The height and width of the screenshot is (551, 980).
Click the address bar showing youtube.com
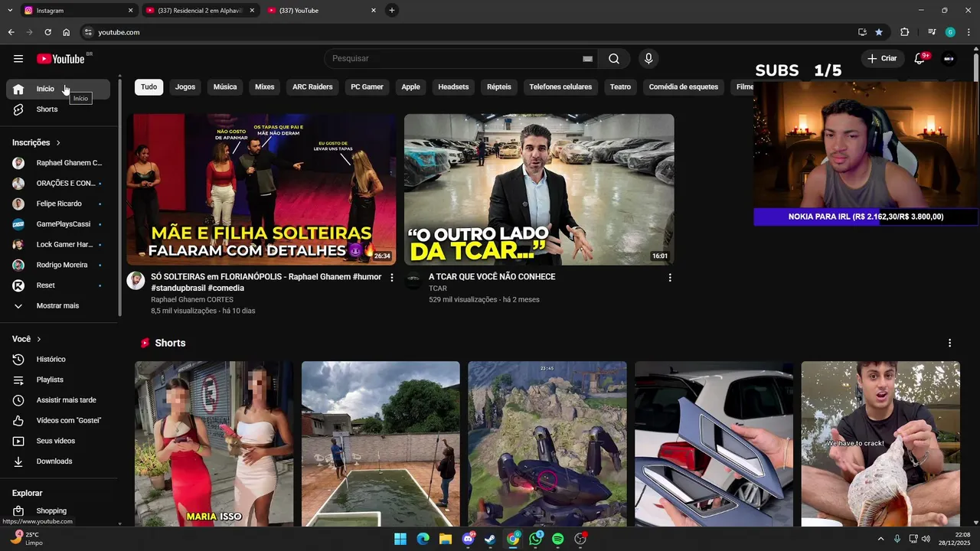tap(467, 32)
